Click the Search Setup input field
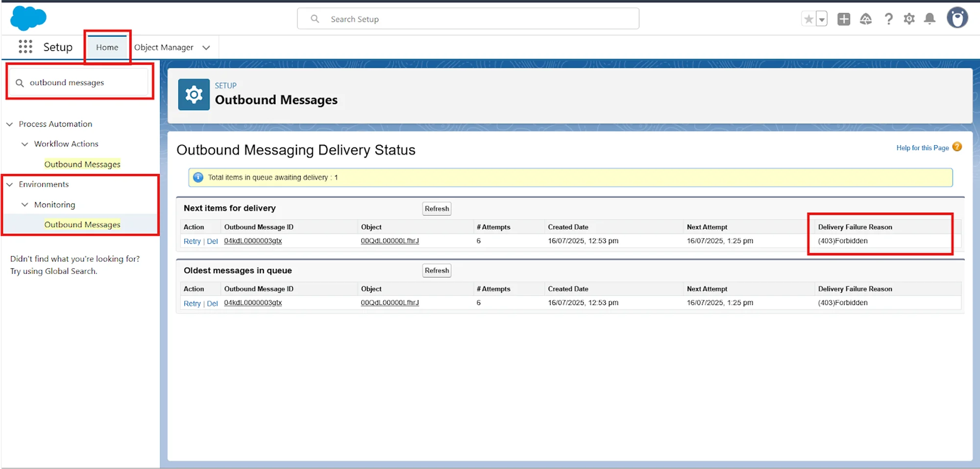This screenshot has width=980, height=469. pos(468,19)
